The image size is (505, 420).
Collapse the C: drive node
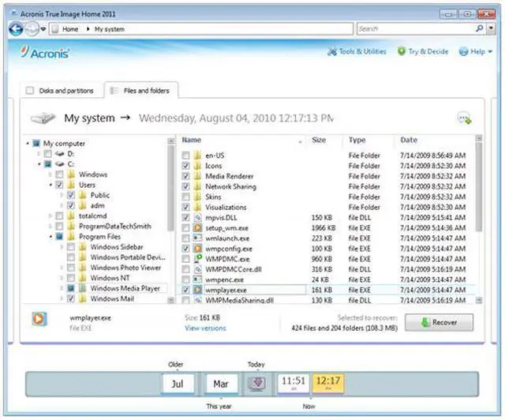pyautogui.click(x=39, y=164)
